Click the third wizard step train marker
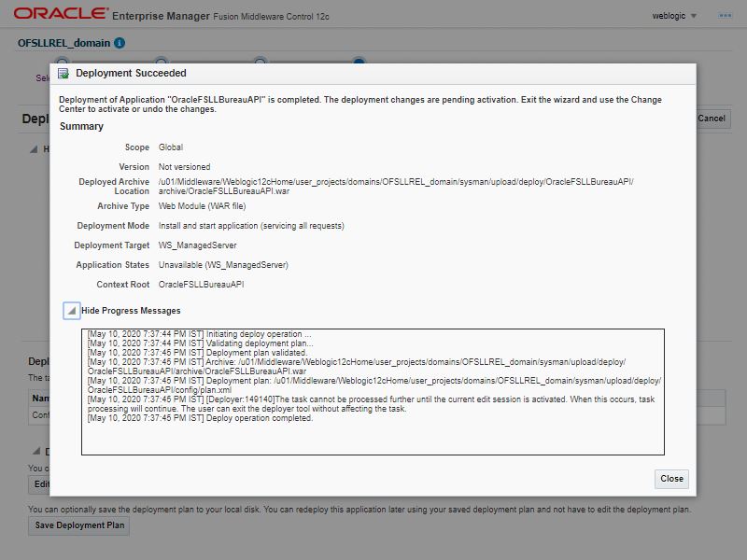747x560 pixels. coord(261,61)
